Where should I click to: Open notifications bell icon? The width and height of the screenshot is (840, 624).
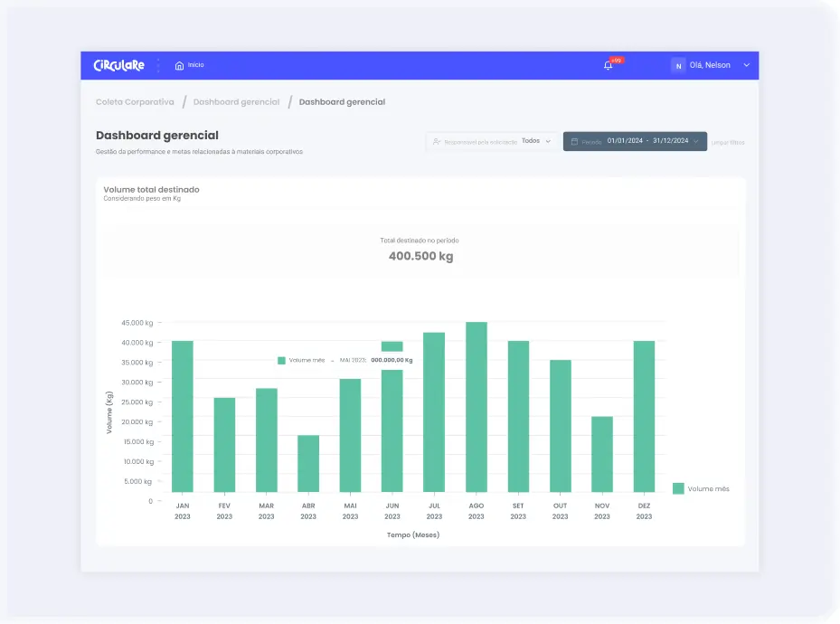pos(608,65)
